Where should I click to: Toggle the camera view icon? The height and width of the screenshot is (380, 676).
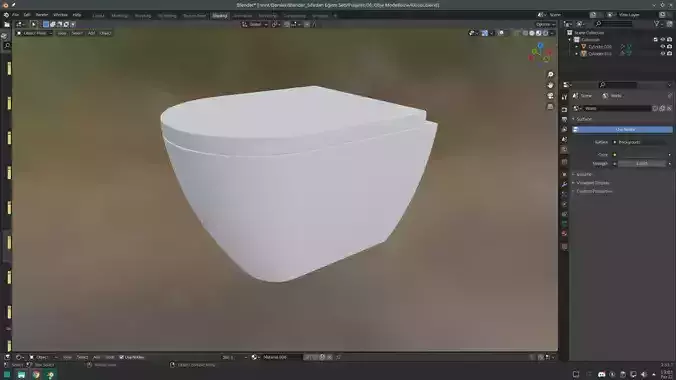point(550,96)
